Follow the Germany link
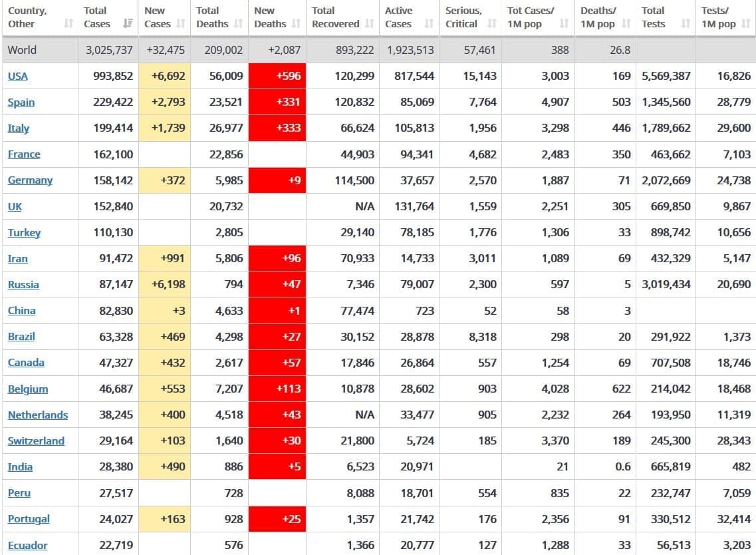Viewport: 756px width, 555px height. tap(30, 180)
